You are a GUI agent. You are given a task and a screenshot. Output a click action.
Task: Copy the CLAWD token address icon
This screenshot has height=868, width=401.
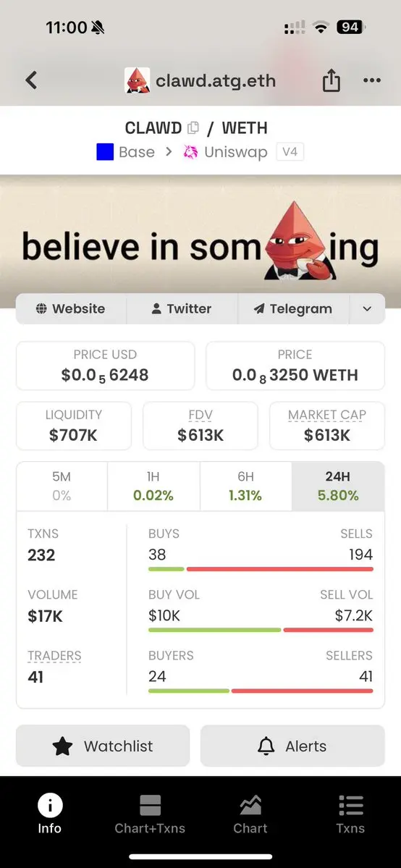[x=193, y=128]
